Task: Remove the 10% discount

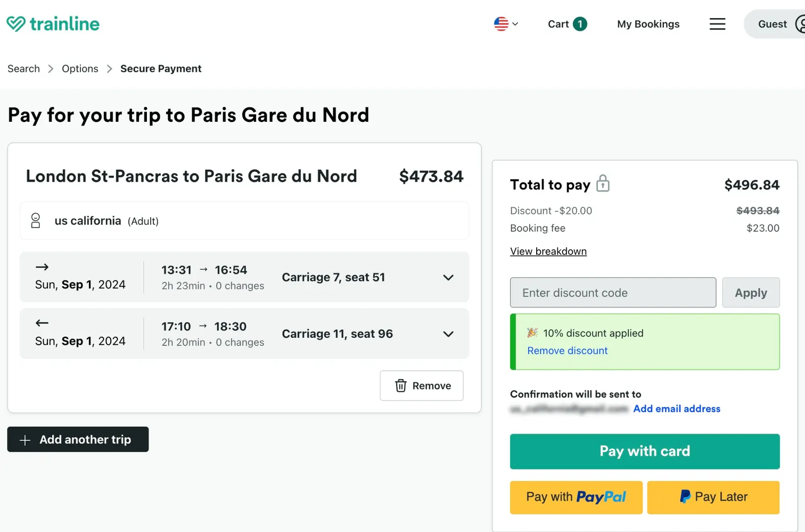Action: (567, 351)
